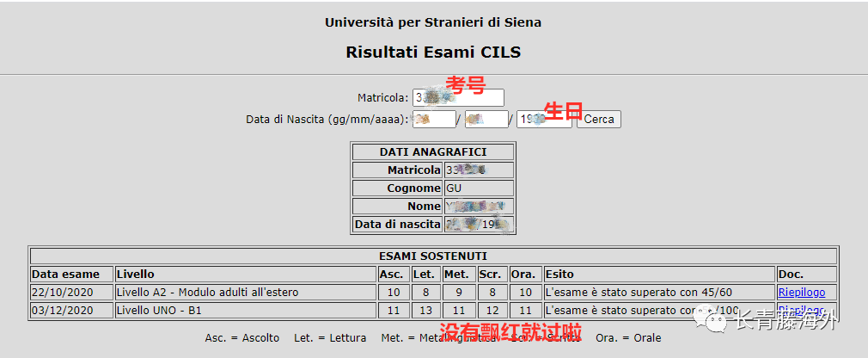Click the 'ESAMI SOSTENUTI' table header
This screenshot has width=868, height=358.
(433, 256)
